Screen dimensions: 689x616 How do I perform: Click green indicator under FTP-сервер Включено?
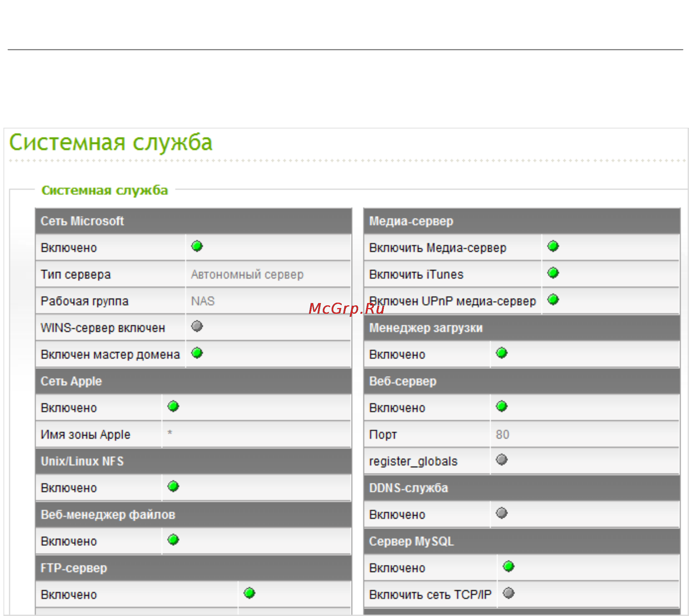point(249,593)
